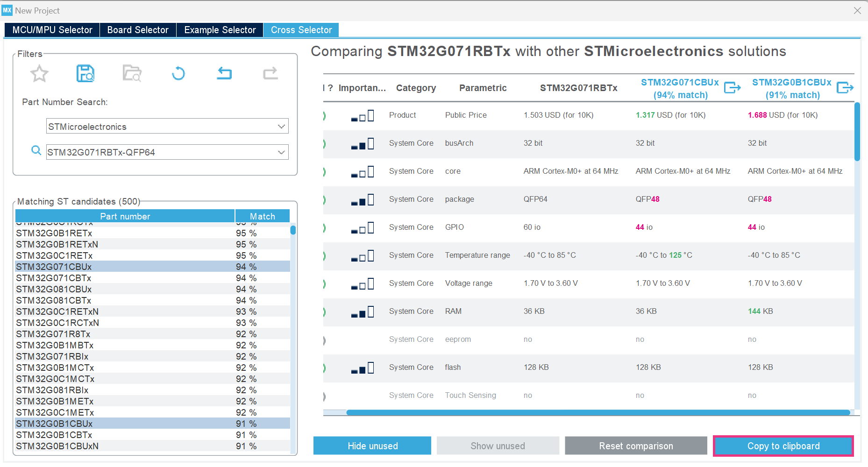Switch to the Board Selector tab
The width and height of the screenshot is (868, 467).
tap(137, 29)
